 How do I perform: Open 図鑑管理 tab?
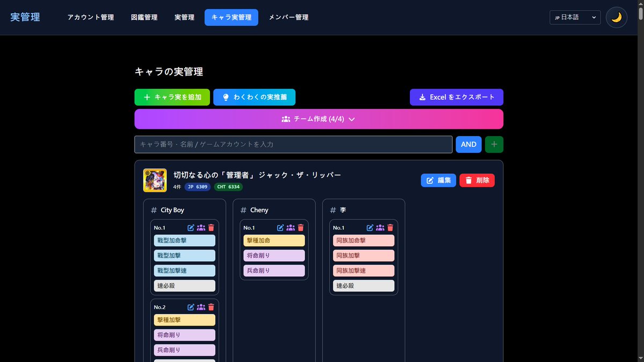coord(144,17)
